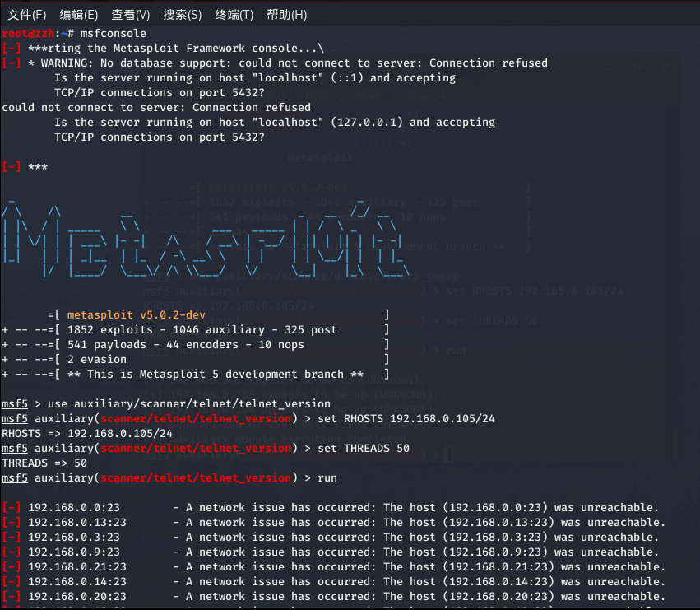Click the text '(127.0.0.1) and accepting'
This screenshot has width=700, height=610.
(x=413, y=122)
